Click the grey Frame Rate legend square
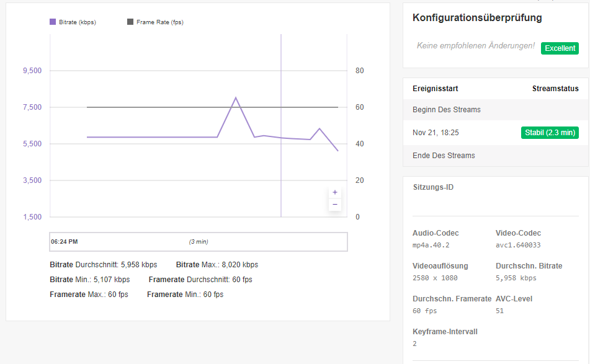590x364 pixels. coord(130,22)
